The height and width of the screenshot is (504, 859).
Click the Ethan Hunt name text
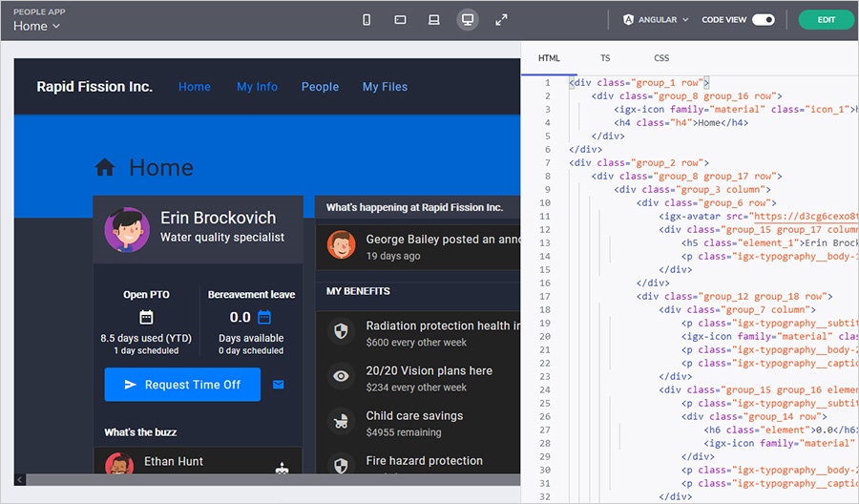pos(174,461)
